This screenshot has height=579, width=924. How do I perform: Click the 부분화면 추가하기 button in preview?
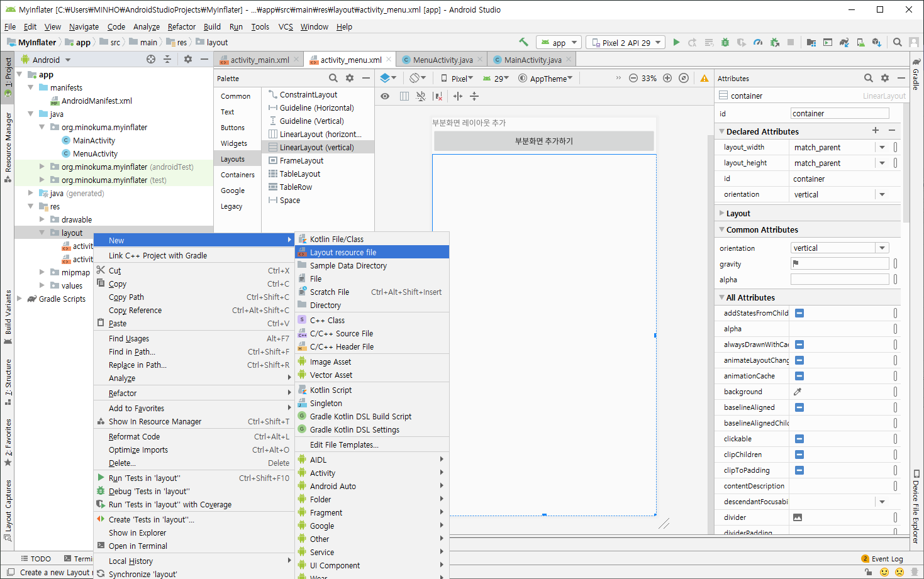point(543,141)
